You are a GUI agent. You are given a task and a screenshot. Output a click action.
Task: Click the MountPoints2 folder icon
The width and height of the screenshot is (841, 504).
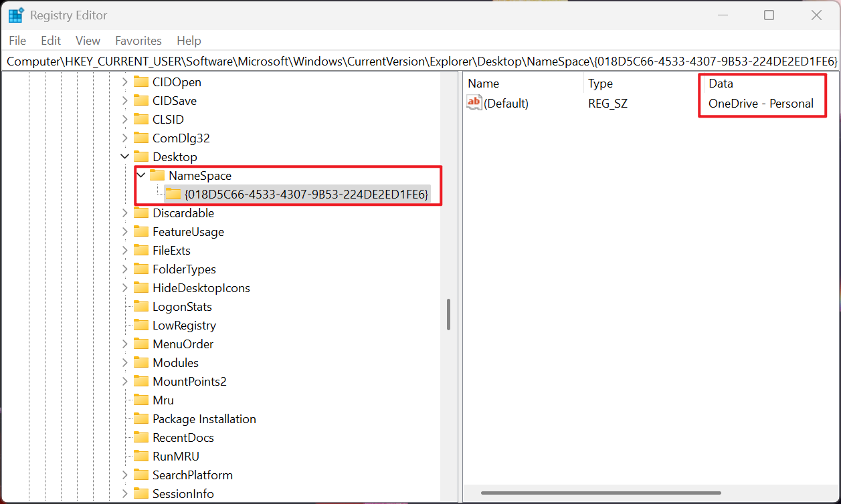(141, 382)
